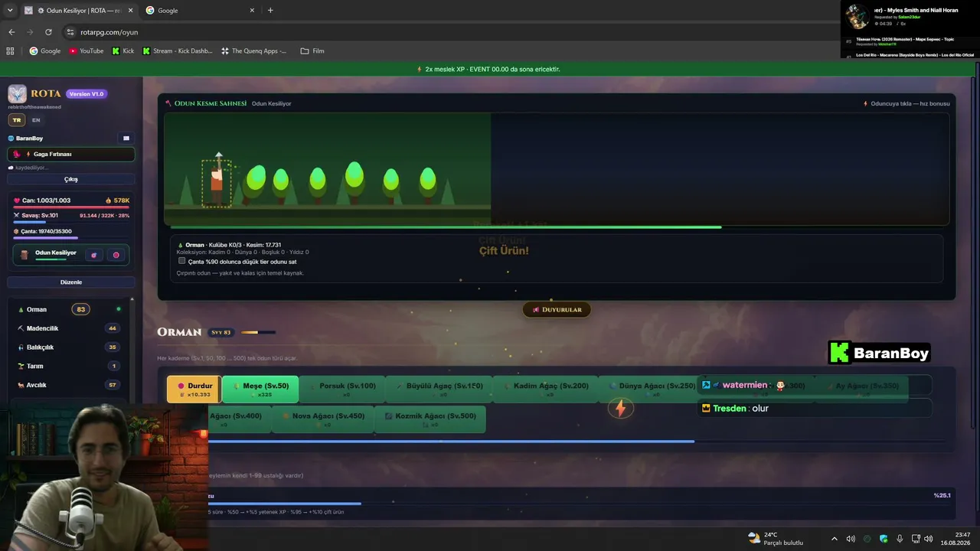Viewport: 980px width, 551px height.
Task: Click the purple skill icon beside Odun Kesiliyor
Action: click(x=94, y=255)
